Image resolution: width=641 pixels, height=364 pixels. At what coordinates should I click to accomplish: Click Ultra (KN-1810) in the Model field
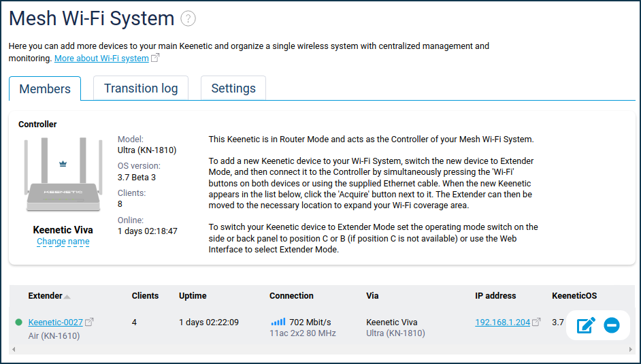(x=147, y=150)
